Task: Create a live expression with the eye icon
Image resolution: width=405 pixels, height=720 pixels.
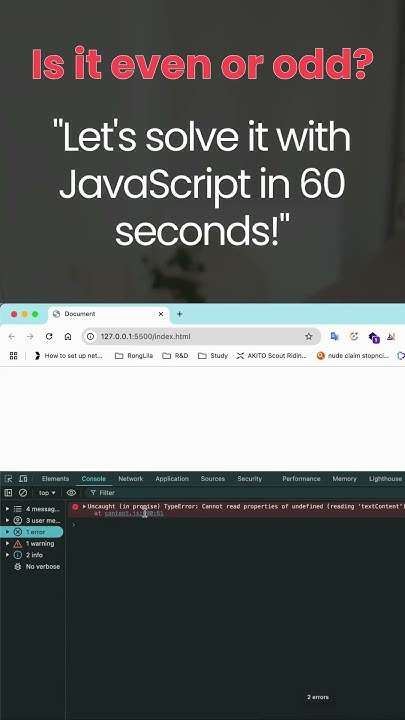Action: point(71,493)
